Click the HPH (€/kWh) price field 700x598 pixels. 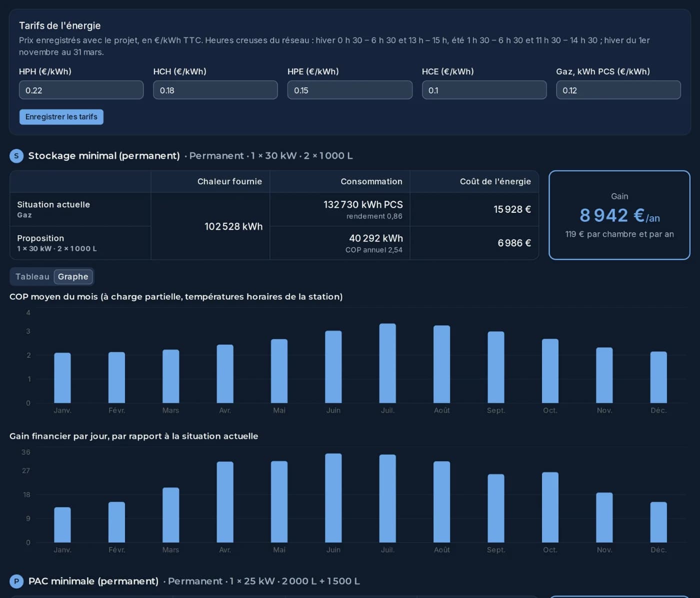coord(81,90)
